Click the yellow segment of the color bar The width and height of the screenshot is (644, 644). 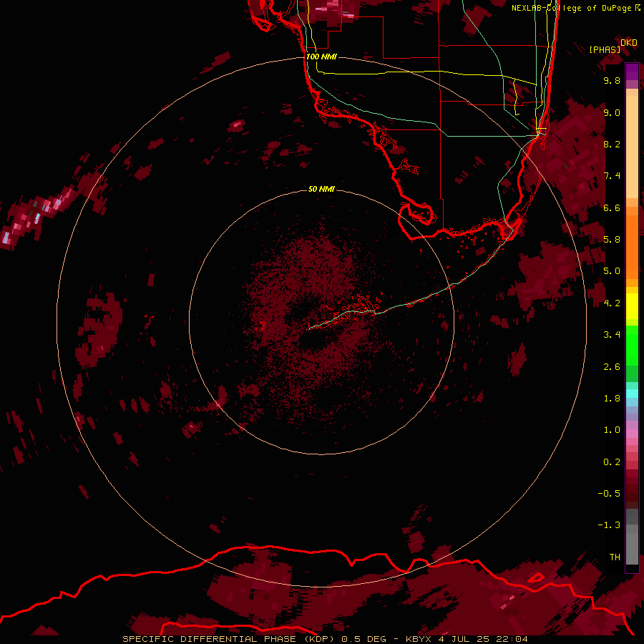(632, 306)
